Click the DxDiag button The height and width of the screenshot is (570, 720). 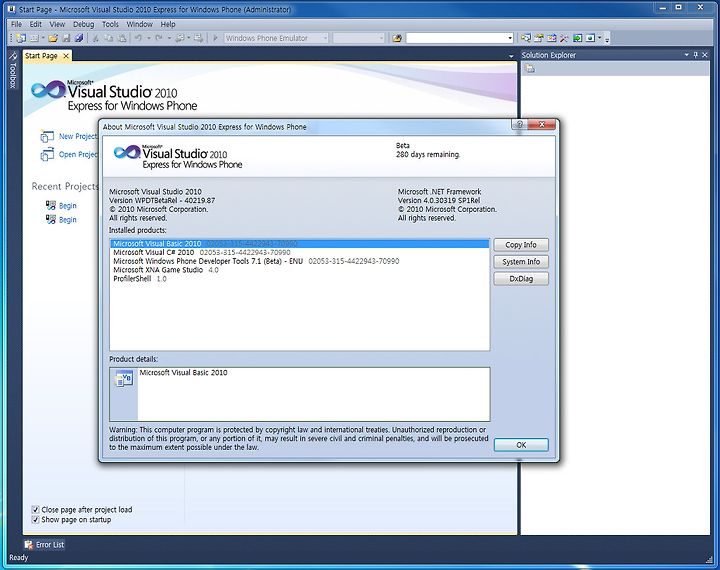(x=521, y=279)
